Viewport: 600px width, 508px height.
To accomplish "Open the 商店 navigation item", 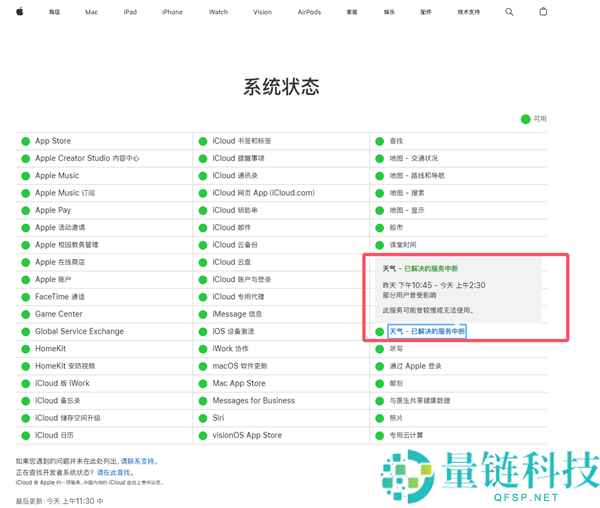I will click(x=54, y=12).
